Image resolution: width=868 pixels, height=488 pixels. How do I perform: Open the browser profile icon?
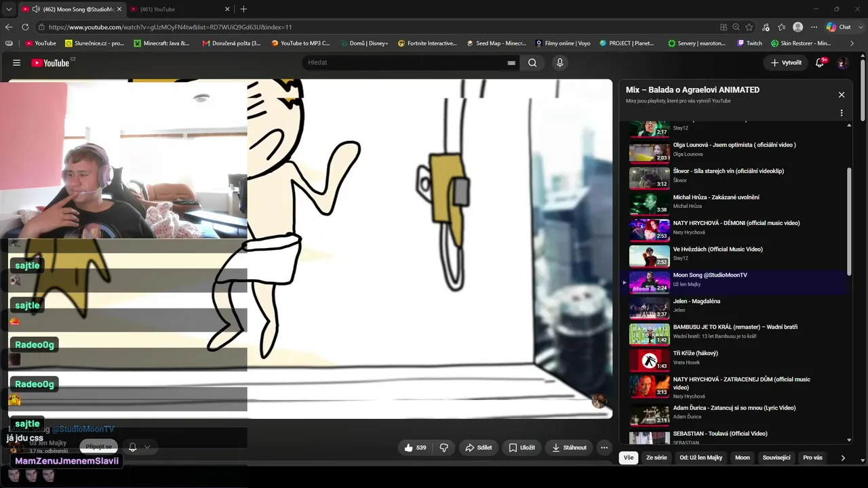798,27
